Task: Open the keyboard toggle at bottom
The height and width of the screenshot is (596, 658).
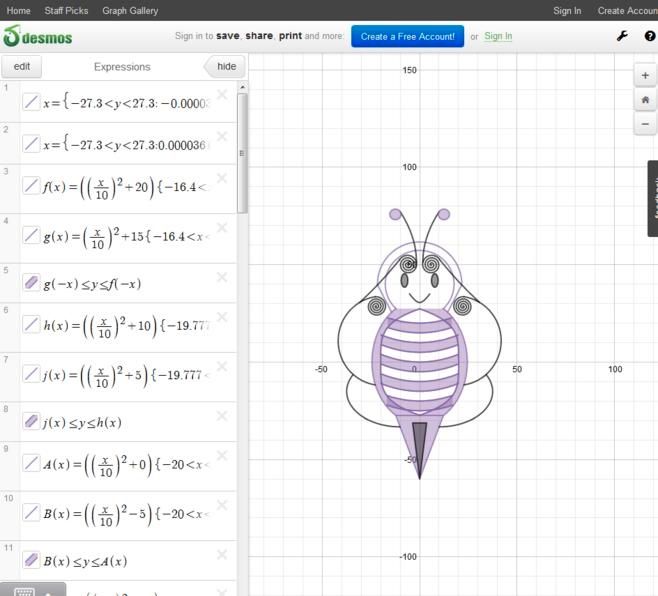Action: 33,590
